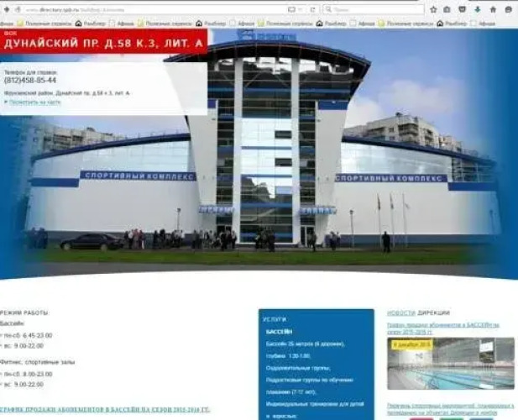The image size is (518, 420).
Task: Open the browser hamburger menu
Action: click(509, 9)
